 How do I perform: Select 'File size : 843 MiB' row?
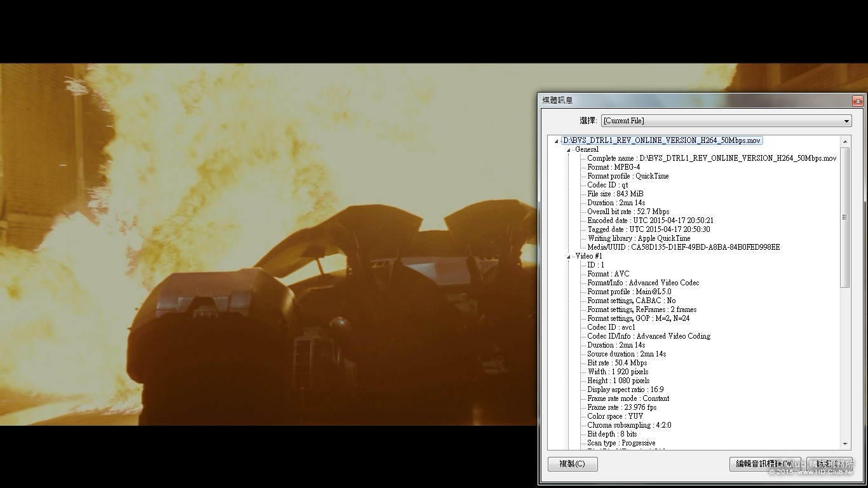(615, 194)
